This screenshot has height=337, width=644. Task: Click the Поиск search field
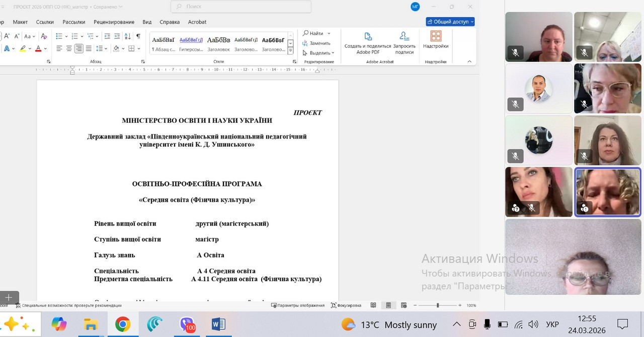coord(240,7)
